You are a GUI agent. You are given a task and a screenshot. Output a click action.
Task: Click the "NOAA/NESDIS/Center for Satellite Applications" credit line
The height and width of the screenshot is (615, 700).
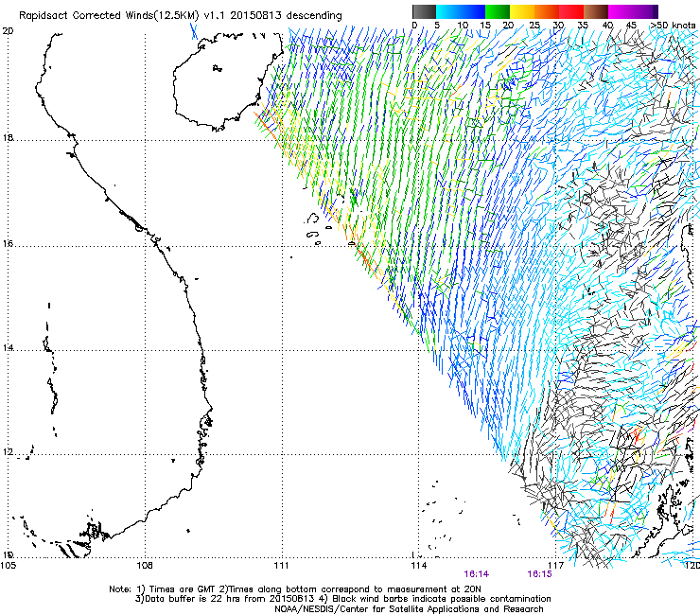pyautogui.click(x=409, y=608)
